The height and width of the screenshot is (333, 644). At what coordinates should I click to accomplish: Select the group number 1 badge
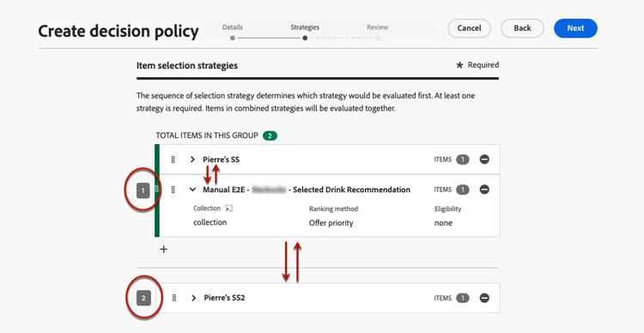tap(143, 191)
